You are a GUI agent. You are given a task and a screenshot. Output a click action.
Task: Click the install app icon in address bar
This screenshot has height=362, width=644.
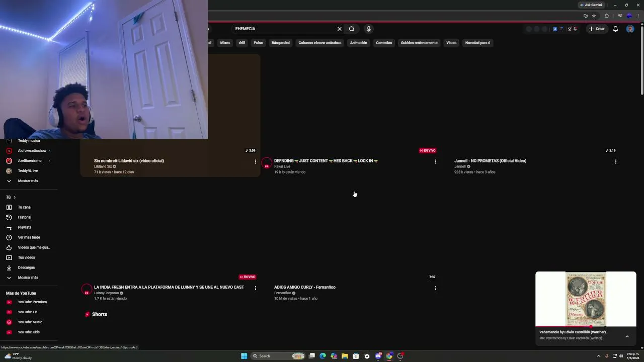tap(586, 16)
